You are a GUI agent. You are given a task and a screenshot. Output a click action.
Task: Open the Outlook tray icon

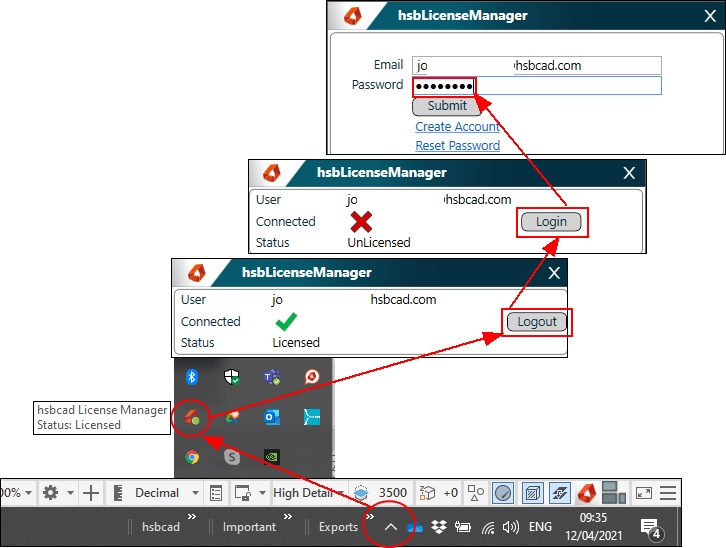[x=272, y=417]
